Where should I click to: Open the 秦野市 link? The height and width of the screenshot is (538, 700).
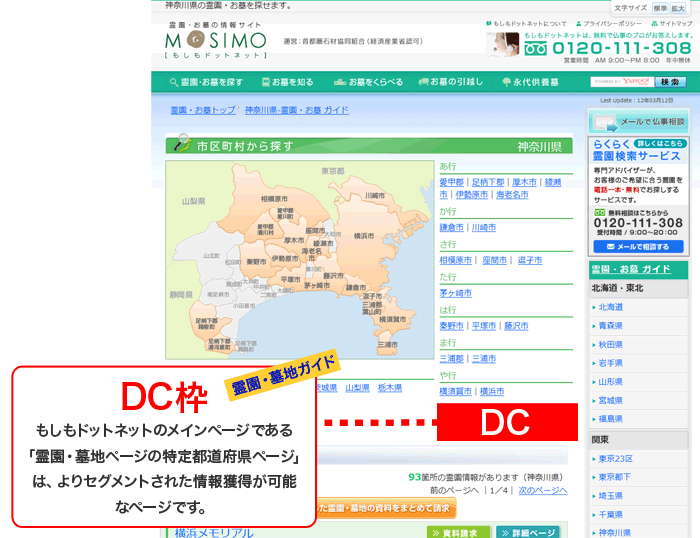pos(451,326)
